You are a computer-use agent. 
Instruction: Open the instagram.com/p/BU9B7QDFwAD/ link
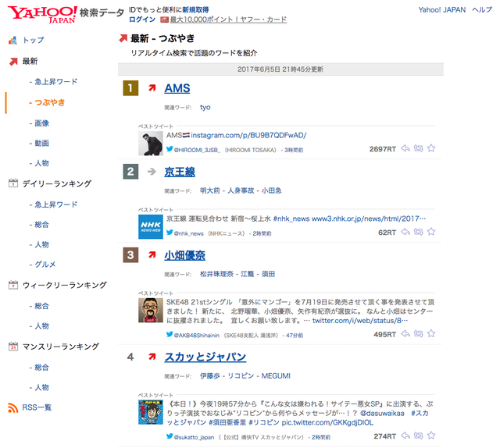[x=248, y=136]
